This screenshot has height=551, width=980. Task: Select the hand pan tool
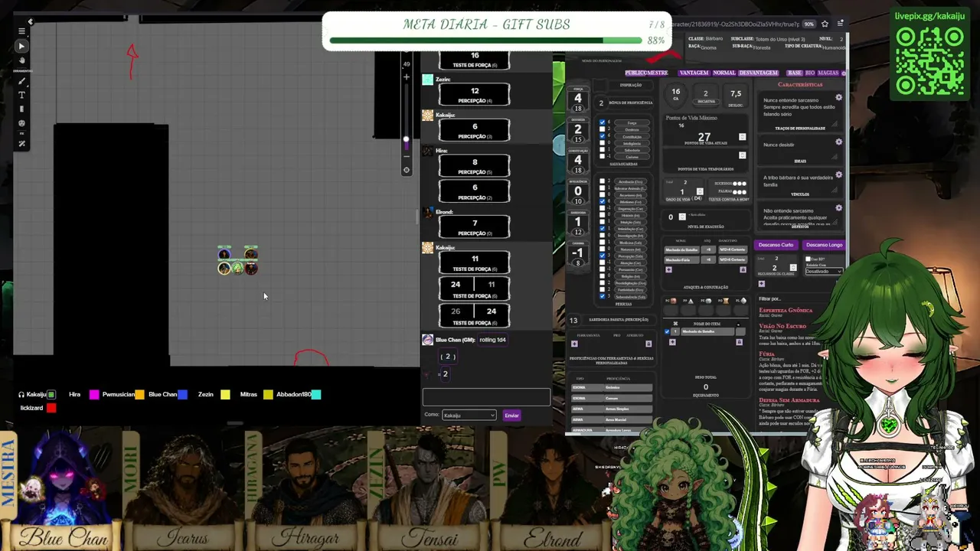click(x=21, y=60)
